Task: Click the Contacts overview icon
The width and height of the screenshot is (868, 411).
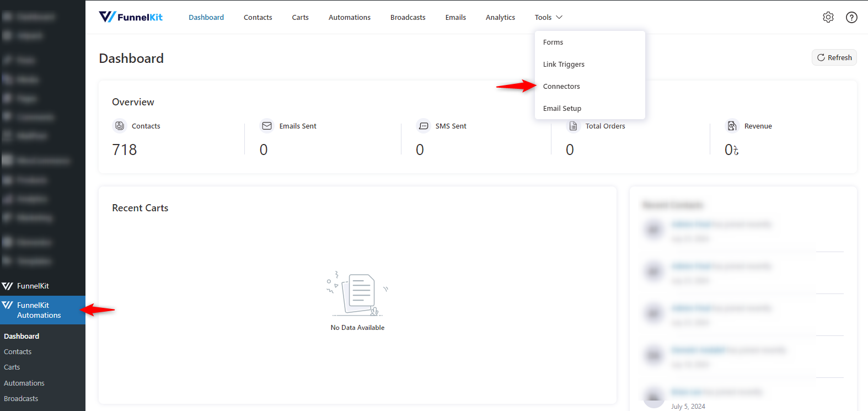Action: 120,126
